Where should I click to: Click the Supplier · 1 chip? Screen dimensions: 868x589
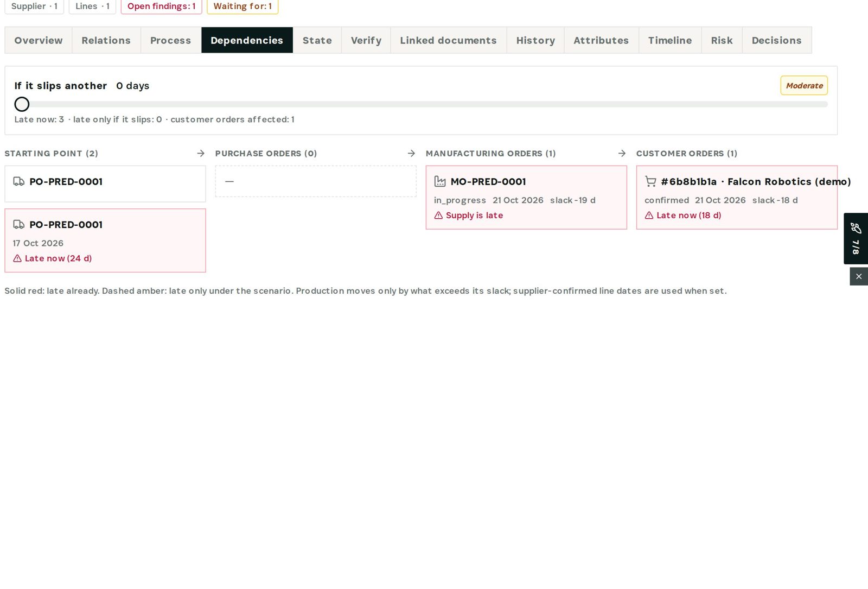pos(34,7)
